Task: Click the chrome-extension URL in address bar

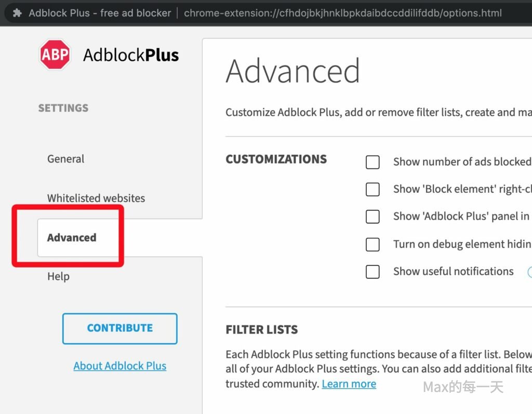Action: tap(342, 12)
